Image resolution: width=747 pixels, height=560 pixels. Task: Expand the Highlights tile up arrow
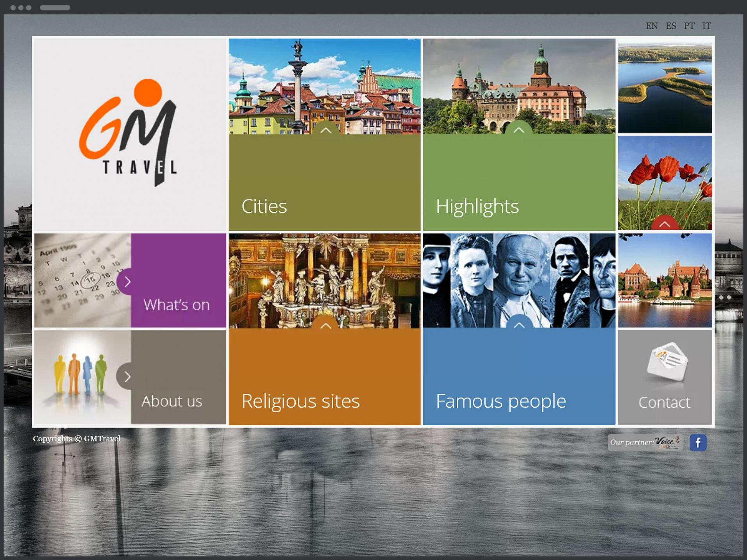(518, 130)
